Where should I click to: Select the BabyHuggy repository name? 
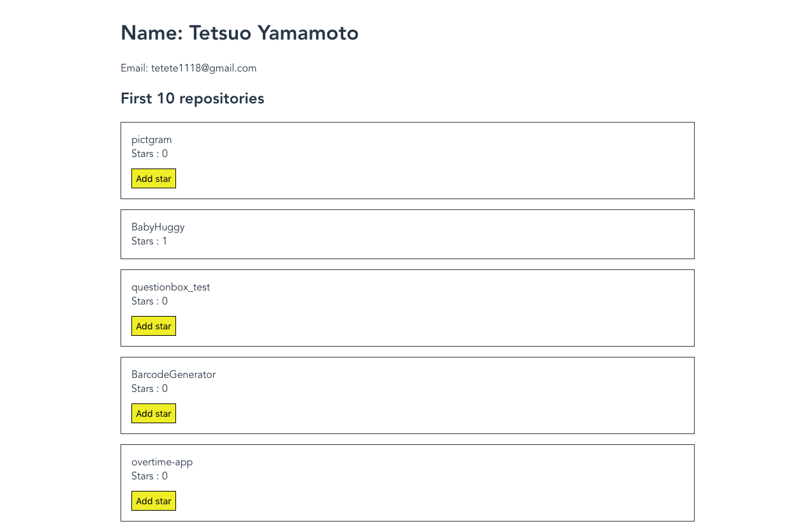[x=158, y=227]
